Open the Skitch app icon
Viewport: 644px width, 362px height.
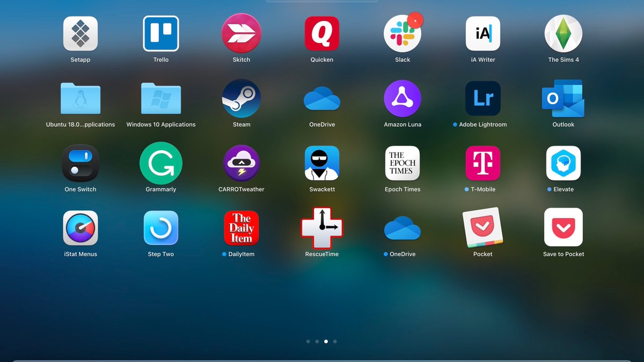(241, 33)
